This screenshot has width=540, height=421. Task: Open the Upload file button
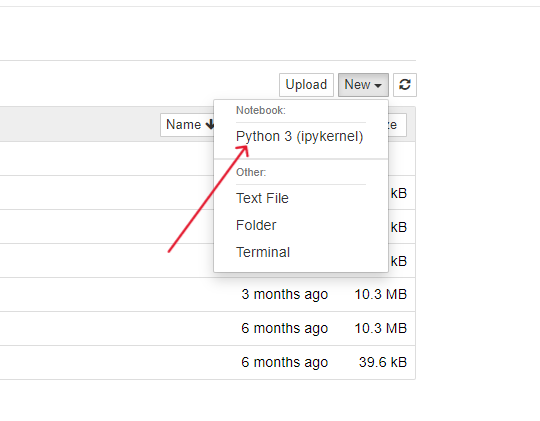tap(306, 85)
